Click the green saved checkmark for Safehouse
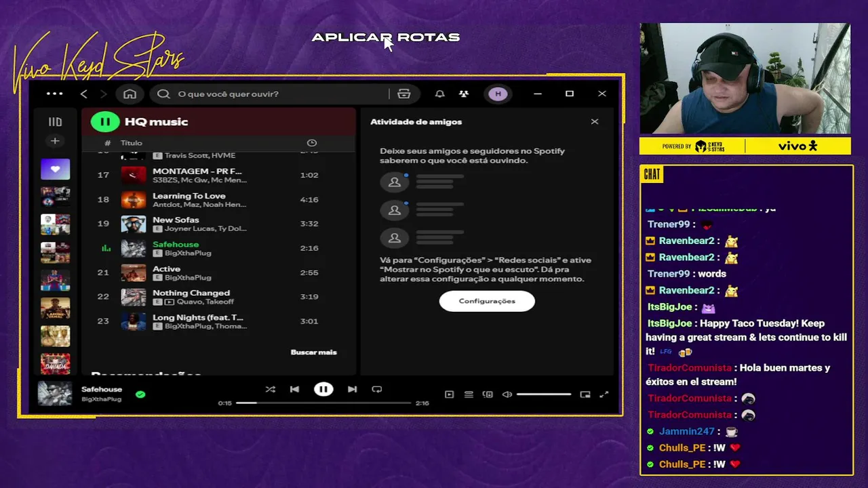The image size is (868, 488). point(140,394)
